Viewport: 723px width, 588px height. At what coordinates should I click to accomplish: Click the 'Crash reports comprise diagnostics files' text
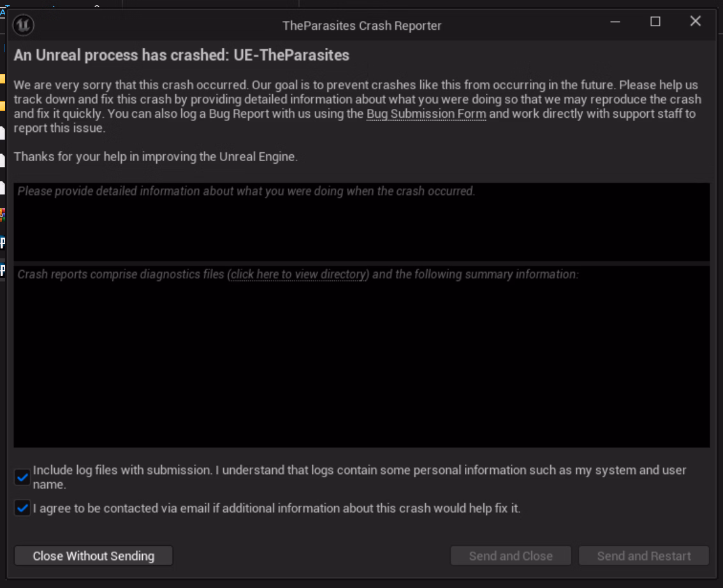[x=121, y=275]
